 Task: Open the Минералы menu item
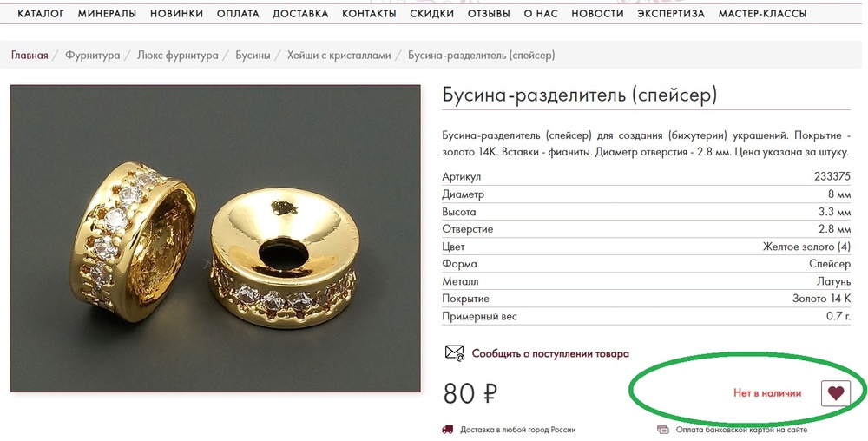pos(107,14)
